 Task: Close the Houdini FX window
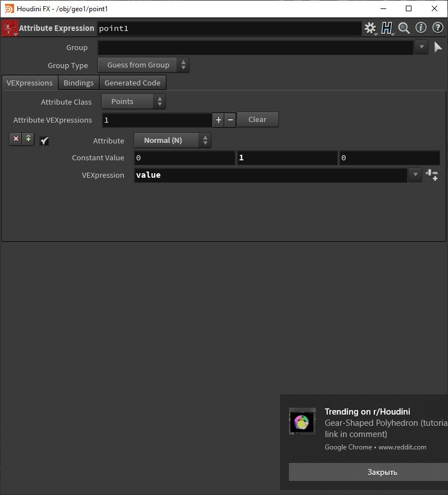click(435, 8)
